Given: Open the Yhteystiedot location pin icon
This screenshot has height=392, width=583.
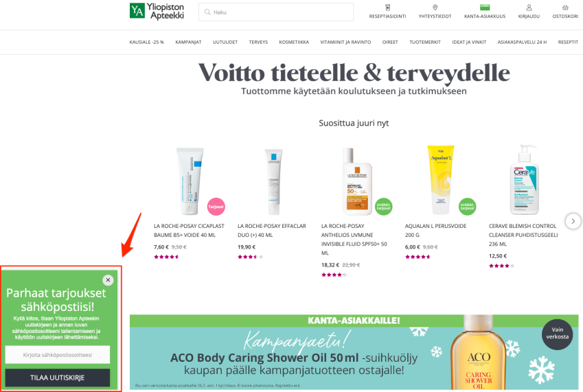Looking at the screenshot, I should click(x=435, y=8).
